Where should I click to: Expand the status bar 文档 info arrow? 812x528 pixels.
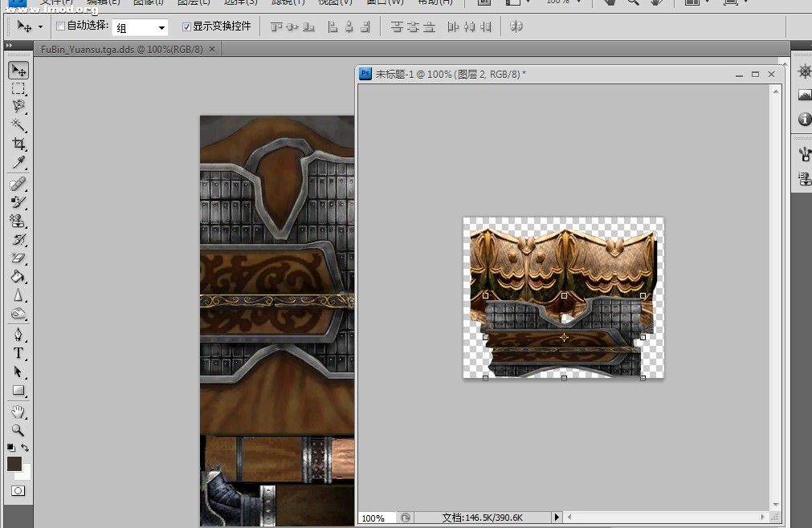coord(556,518)
